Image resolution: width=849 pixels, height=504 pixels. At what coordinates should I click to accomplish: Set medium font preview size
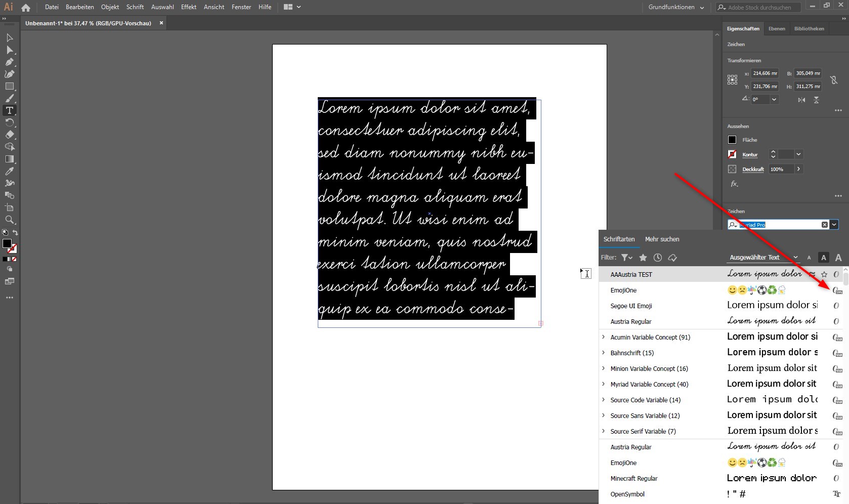tap(823, 258)
